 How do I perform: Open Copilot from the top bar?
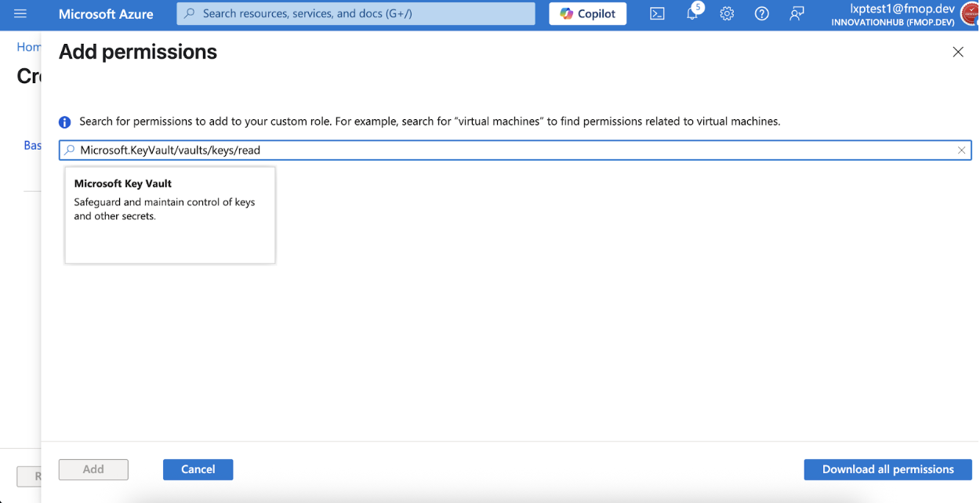click(x=588, y=14)
